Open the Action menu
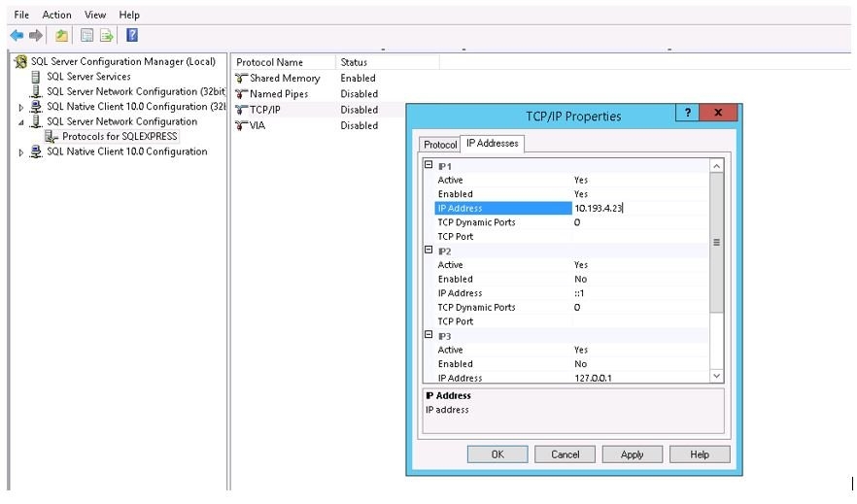This screenshot has width=857, height=504. [x=56, y=15]
